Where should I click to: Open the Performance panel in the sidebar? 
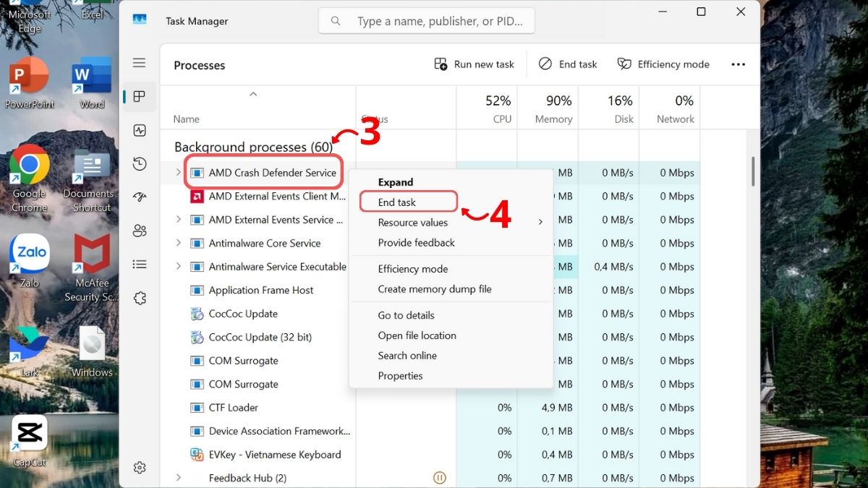[139, 130]
